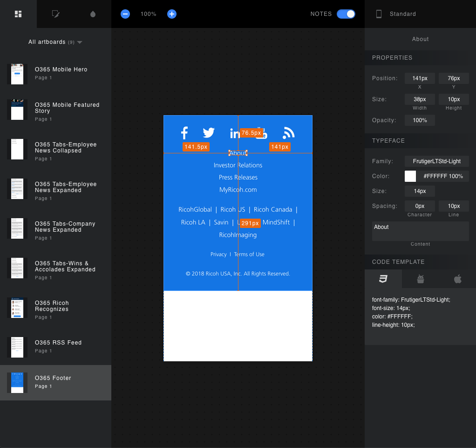Click the Twitter bird icon
476x448 pixels.
(x=209, y=132)
